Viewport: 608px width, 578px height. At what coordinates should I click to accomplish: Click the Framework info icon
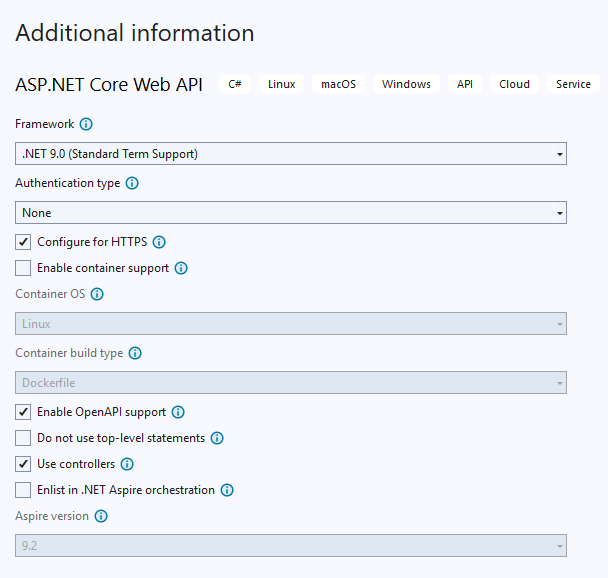click(x=86, y=124)
